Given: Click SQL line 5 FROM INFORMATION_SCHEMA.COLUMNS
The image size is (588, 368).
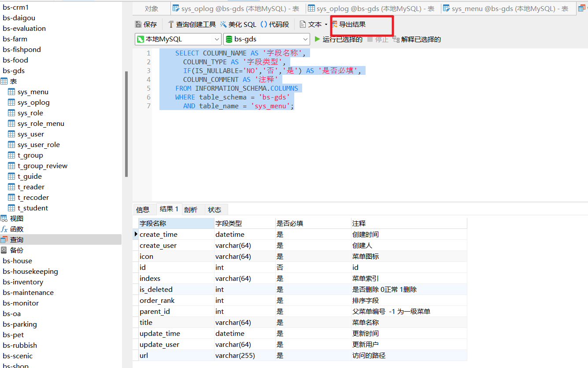Looking at the screenshot, I should tap(237, 88).
